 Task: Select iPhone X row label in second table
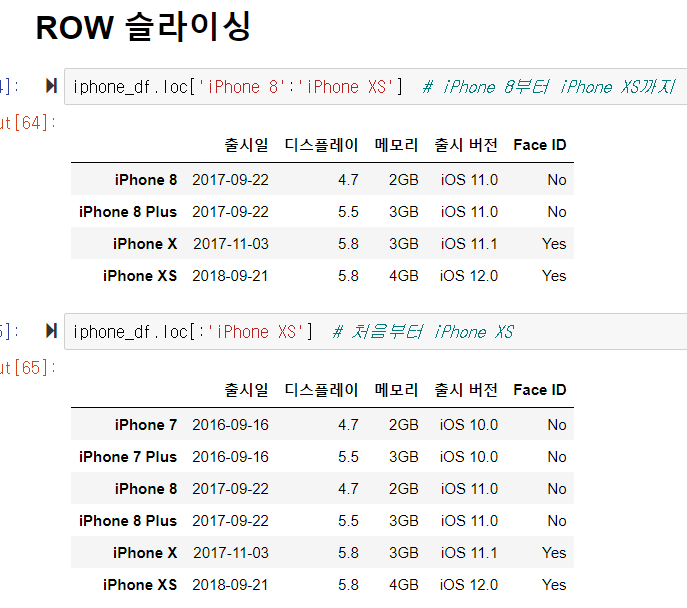click(x=145, y=552)
